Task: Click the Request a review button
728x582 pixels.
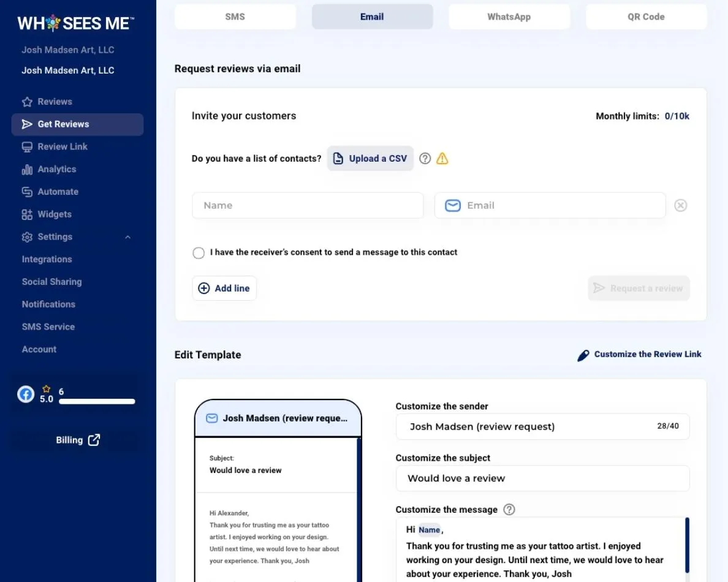Action: pos(639,288)
